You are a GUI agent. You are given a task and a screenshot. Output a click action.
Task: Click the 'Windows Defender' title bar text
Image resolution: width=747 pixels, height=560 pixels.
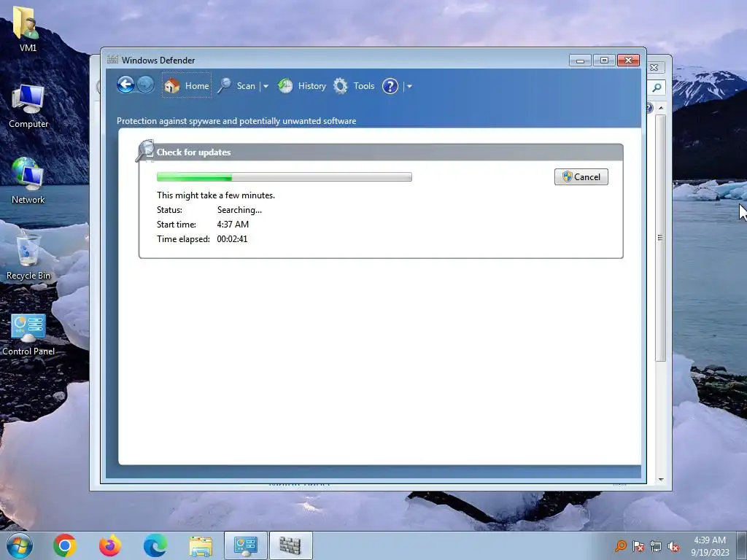(x=158, y=61)
